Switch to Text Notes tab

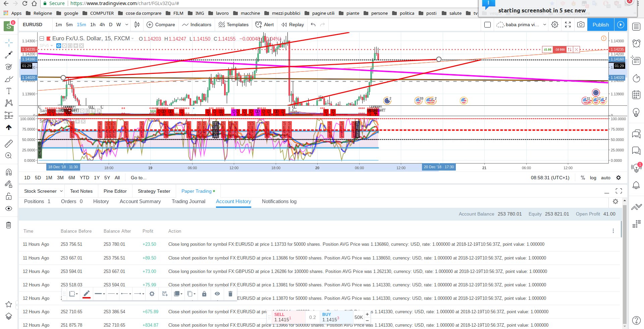tap(81, 191)
